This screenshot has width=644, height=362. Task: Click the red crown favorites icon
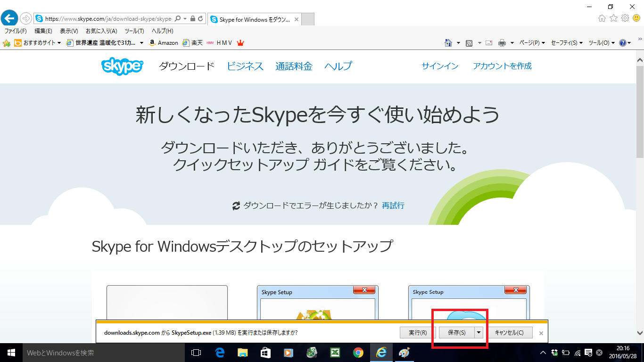click(x=240, y=43)
